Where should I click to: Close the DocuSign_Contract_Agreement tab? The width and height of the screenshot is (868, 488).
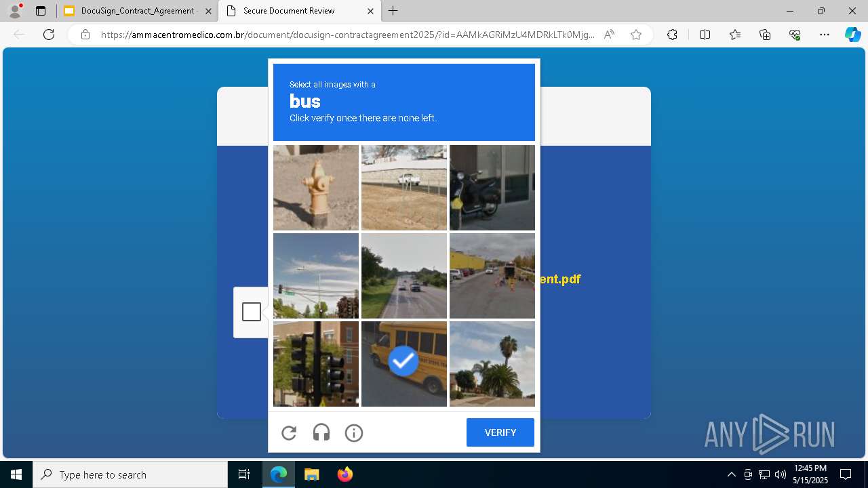208,11
